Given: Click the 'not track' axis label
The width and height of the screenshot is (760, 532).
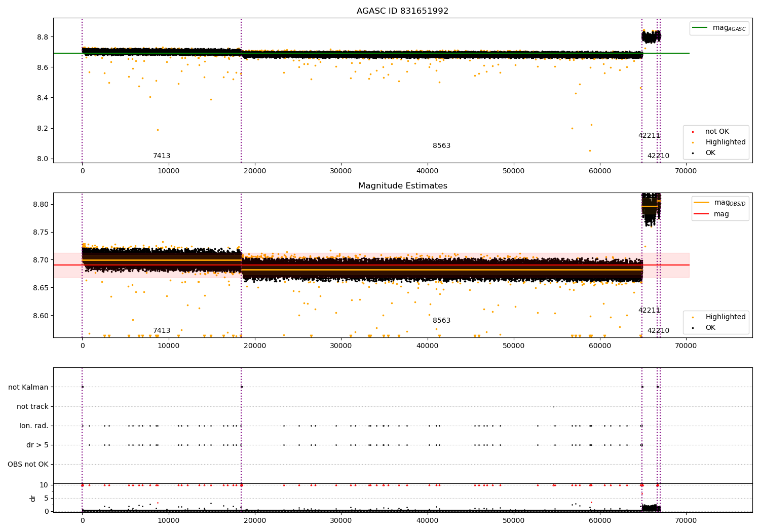Looking at the screenshot, I should pyautogui.click(x=32, y=407).
